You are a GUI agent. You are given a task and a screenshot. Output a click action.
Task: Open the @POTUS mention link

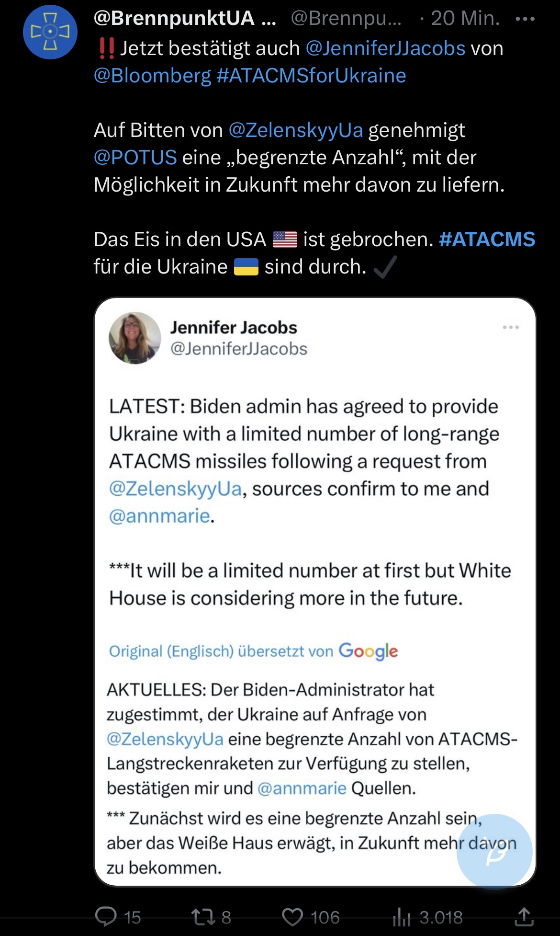pos(135,158)
